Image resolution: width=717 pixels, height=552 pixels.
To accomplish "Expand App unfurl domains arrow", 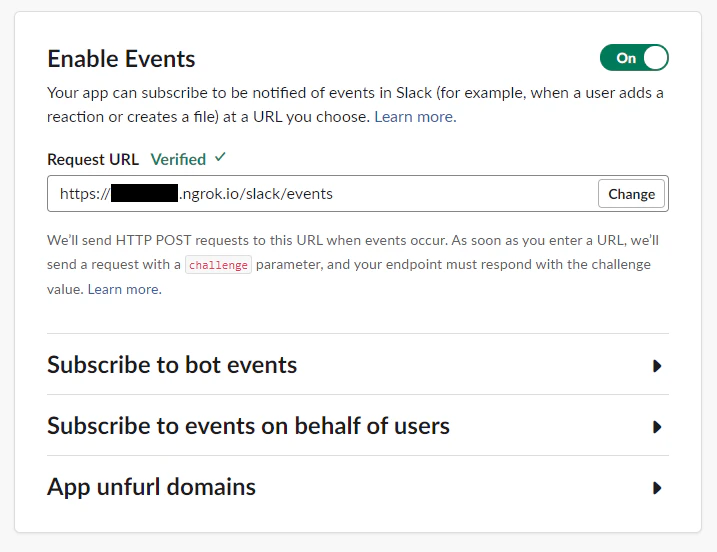I will [x=657, y=488].
